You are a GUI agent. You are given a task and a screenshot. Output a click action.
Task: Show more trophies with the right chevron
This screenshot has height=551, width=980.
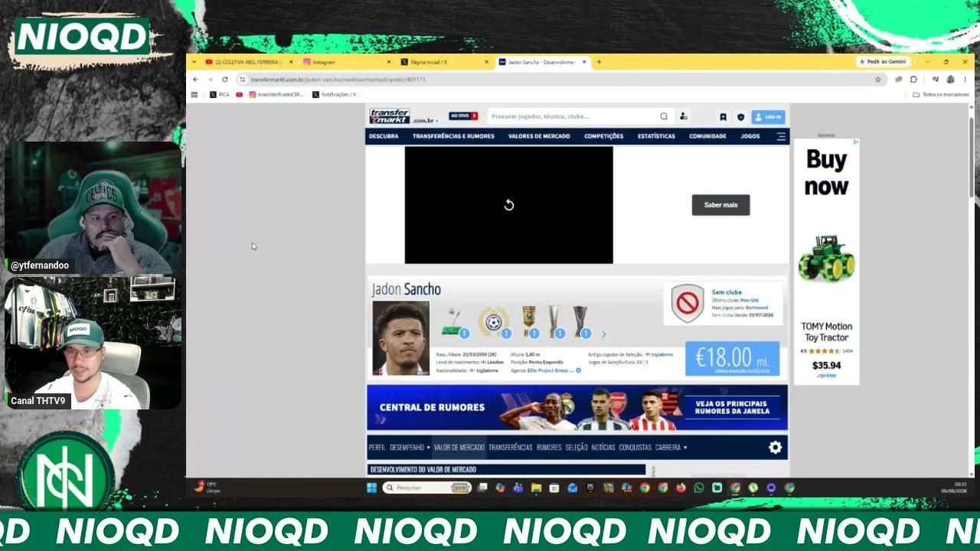point(603,334)
